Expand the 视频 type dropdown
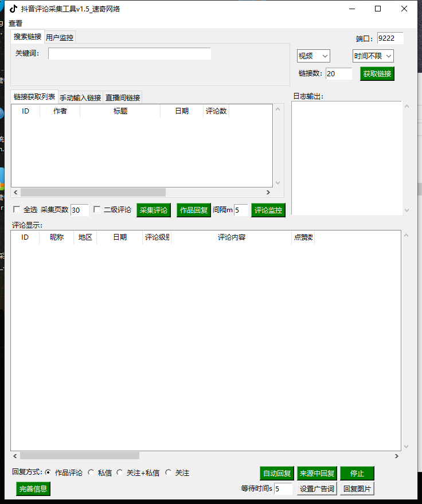 (x=313, y=56)
